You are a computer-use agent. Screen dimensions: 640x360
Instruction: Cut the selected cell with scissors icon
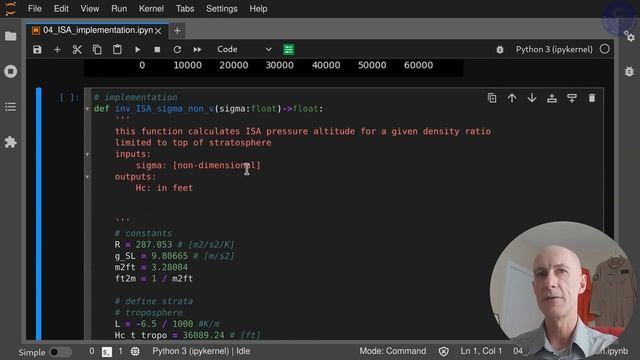77,49
